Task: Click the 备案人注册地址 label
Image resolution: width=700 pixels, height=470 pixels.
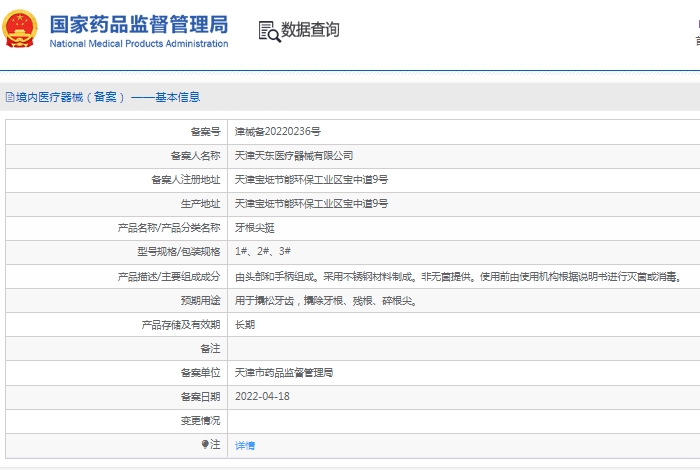Action: pos(186,180)
